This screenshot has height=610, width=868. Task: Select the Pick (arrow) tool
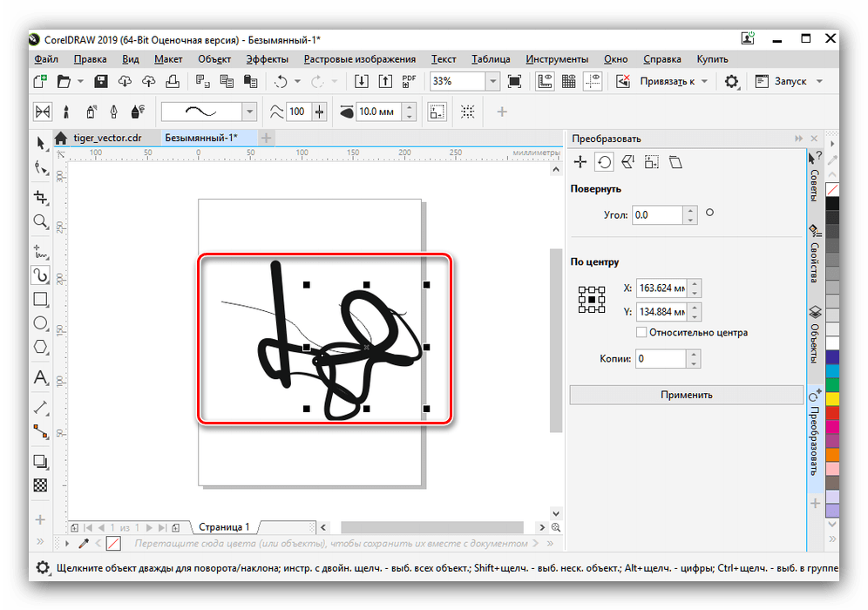[x=41, y=142]
